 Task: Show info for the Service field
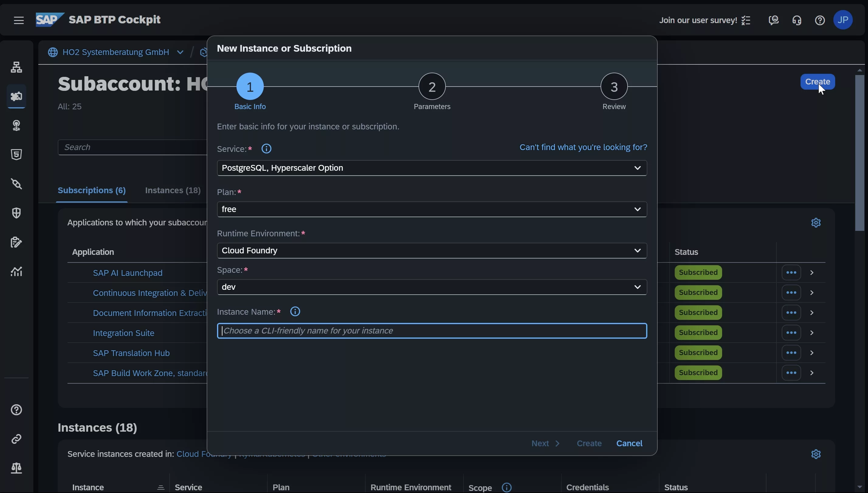(267, 149)
